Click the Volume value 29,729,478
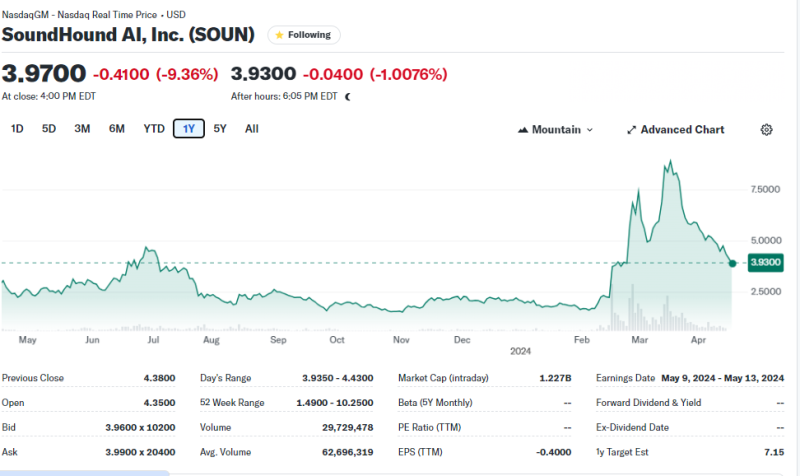The width and height of the screenshot is (800, 476). pyautogui.click(x=347, y=428)
